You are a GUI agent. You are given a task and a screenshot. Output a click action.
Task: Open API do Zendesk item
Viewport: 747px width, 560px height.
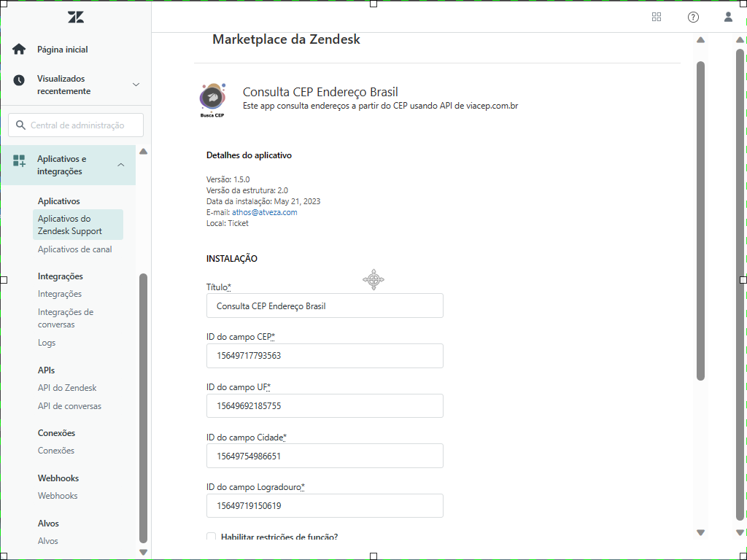(67, 388)
